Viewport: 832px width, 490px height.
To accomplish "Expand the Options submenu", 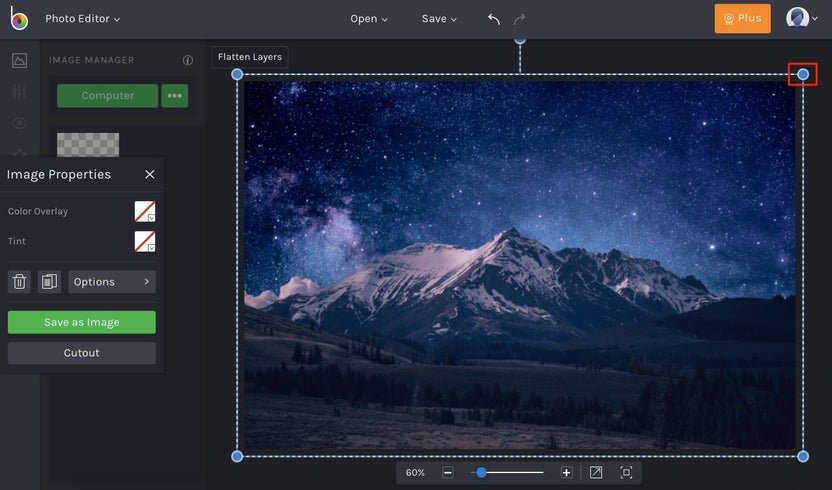I will (112, 282).
